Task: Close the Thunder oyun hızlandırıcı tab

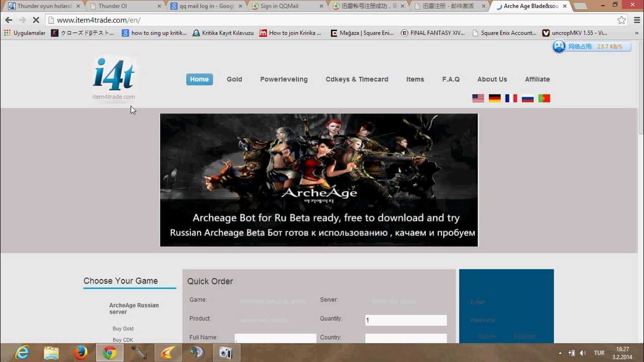Action: point(78,7)
